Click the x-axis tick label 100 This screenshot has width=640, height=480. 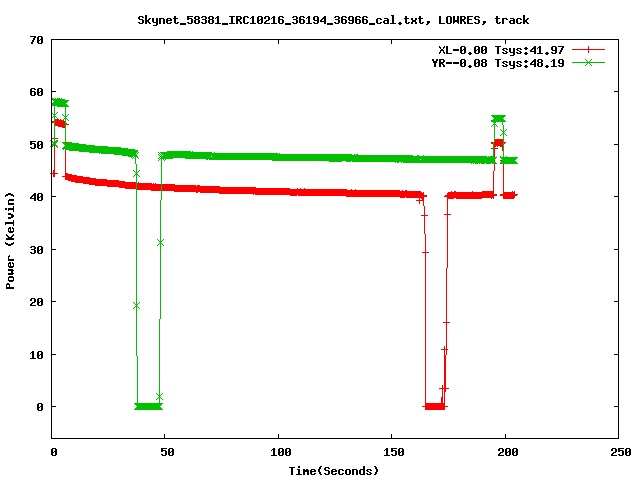tap(281, 452)
